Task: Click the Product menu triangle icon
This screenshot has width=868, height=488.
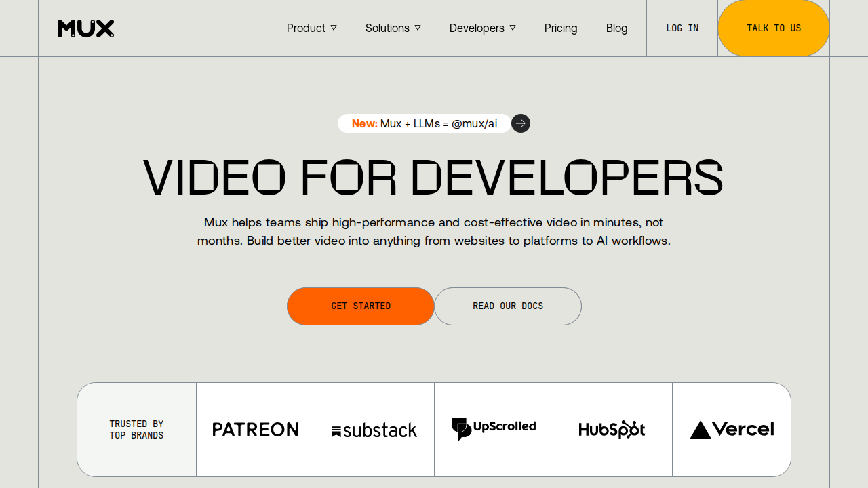Action: (x=334, y=28)
